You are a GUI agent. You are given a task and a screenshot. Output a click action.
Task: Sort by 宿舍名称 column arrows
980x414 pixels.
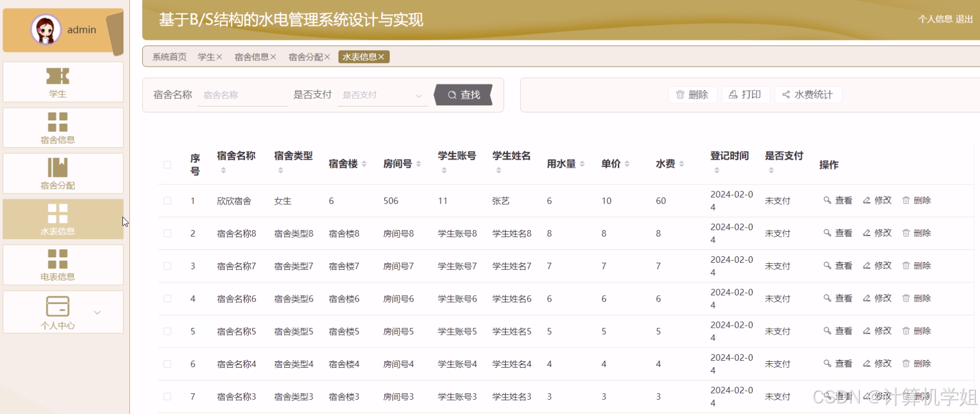coord(224,171)
